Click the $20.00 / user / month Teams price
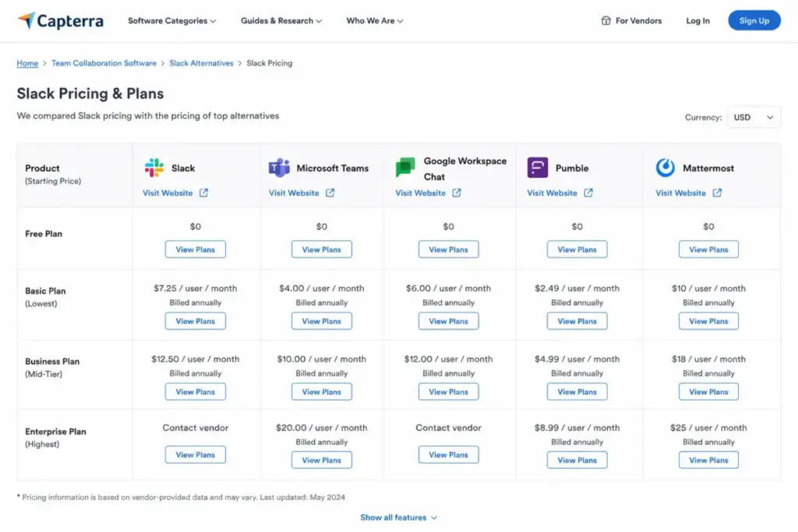 (322, 428)
